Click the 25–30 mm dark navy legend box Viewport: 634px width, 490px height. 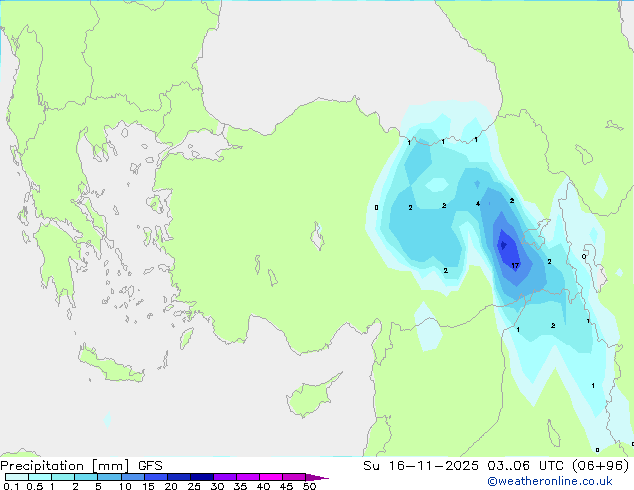coord(202,477)
